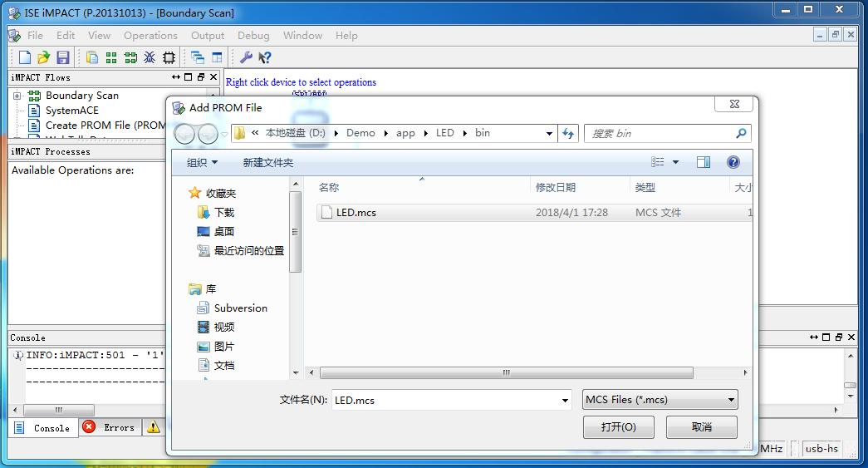
Task: Select Create PROM File flow item
Action: click(105, 126)
